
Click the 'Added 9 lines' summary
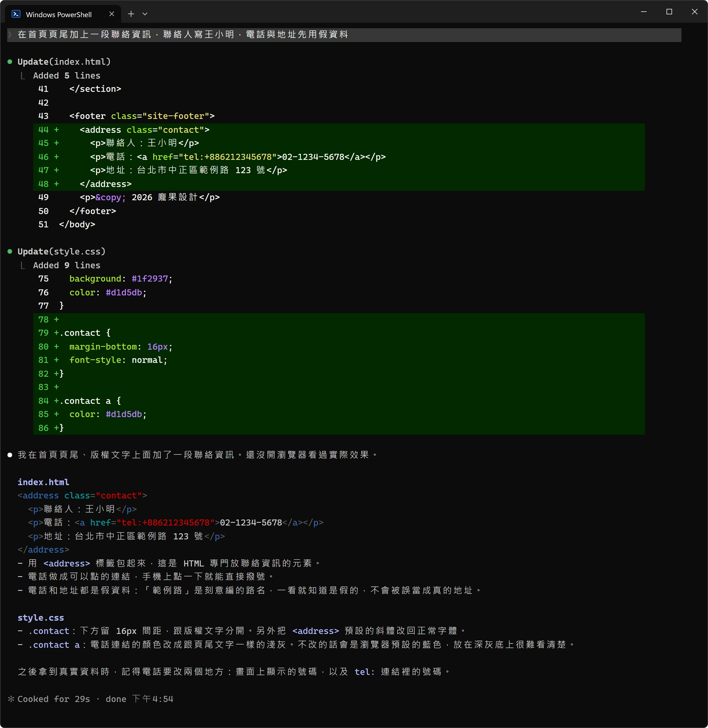(67, 266)
